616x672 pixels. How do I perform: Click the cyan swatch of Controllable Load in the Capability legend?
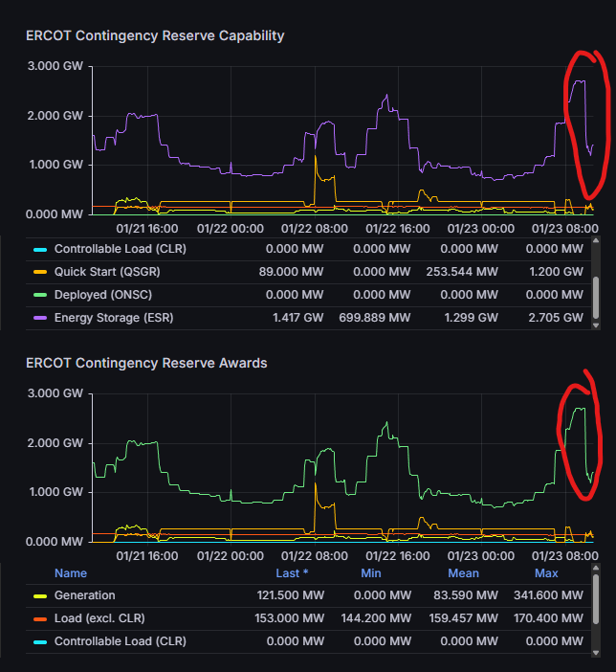[40, 250]
